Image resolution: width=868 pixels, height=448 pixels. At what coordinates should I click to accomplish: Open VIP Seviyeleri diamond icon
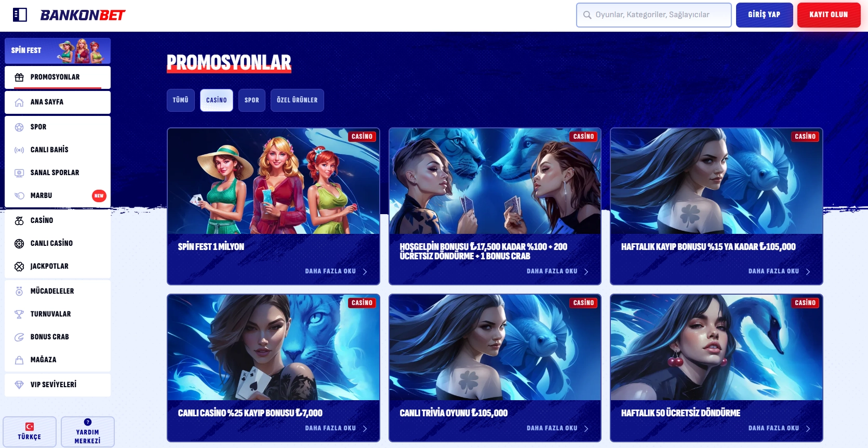(19, 385)
